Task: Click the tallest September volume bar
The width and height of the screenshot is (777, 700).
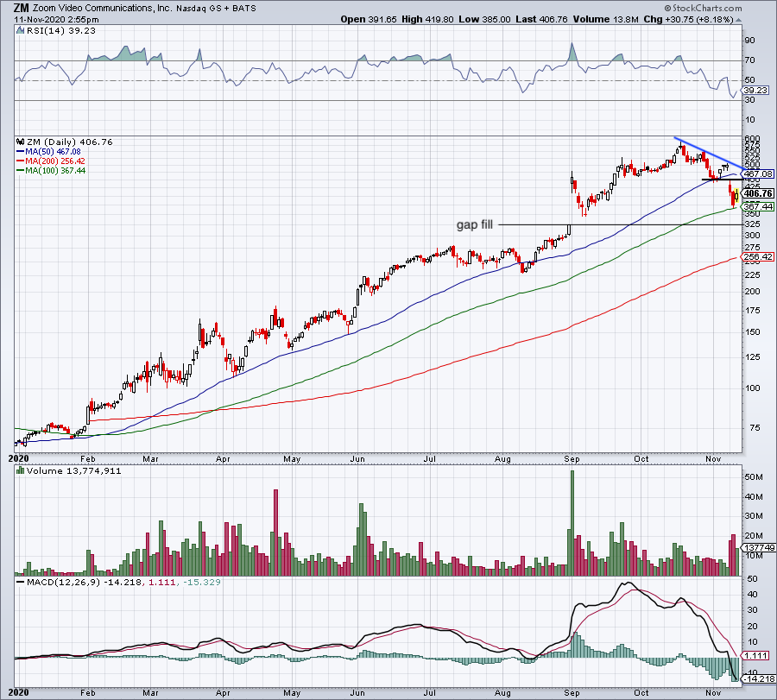Action: [572, 523]
